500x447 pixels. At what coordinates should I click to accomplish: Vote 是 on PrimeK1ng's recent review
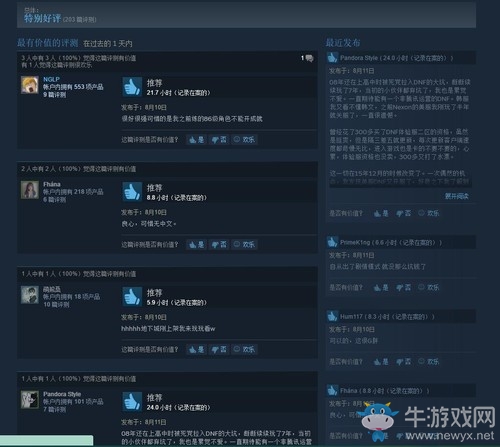pyautogui.click(x=381, y=287)
